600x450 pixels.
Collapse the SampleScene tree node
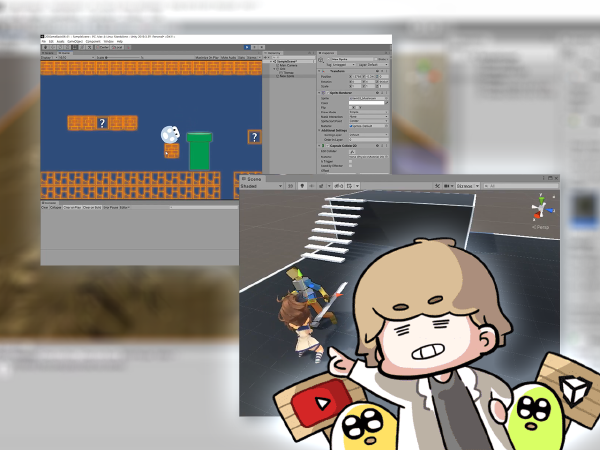click(x=271, y=62)
